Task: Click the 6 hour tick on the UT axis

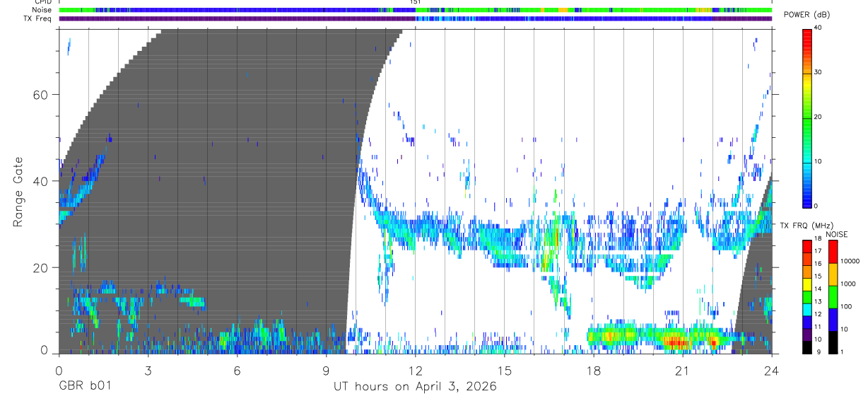Action: (237, 371)
